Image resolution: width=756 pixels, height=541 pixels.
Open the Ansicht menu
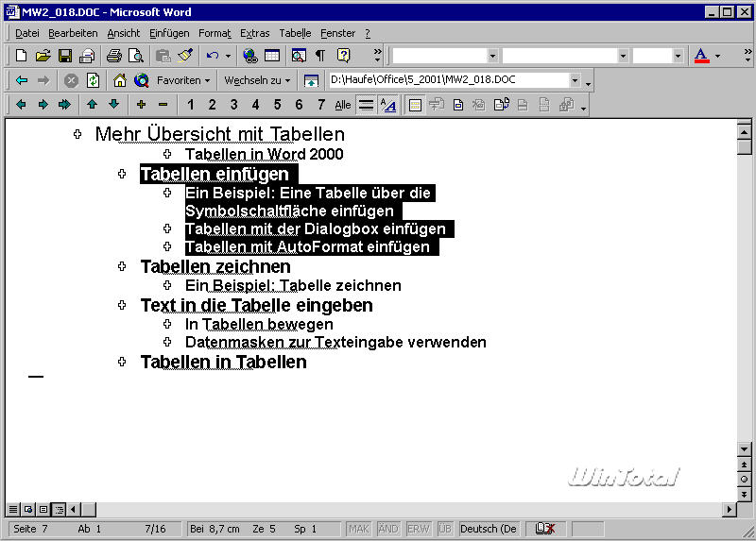pos(124,33)
